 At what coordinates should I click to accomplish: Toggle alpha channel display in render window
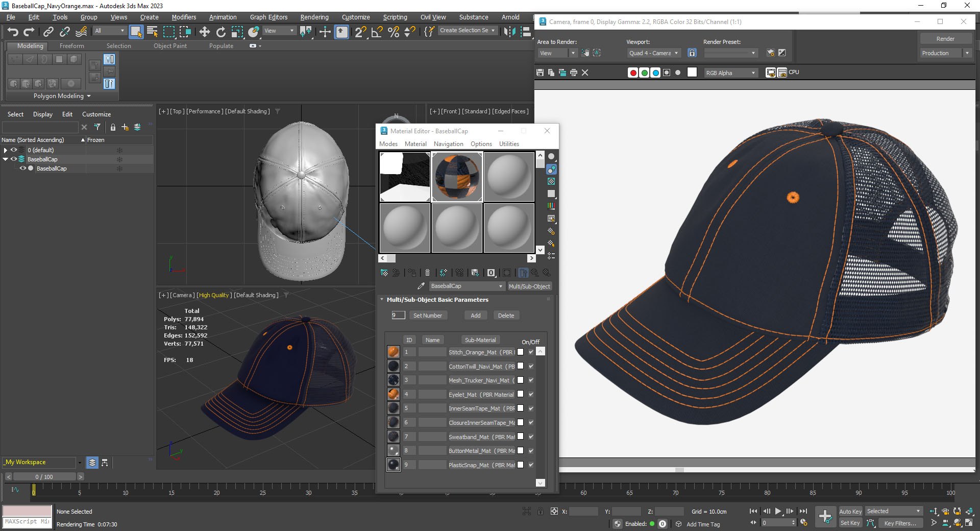tap(667, 73)
